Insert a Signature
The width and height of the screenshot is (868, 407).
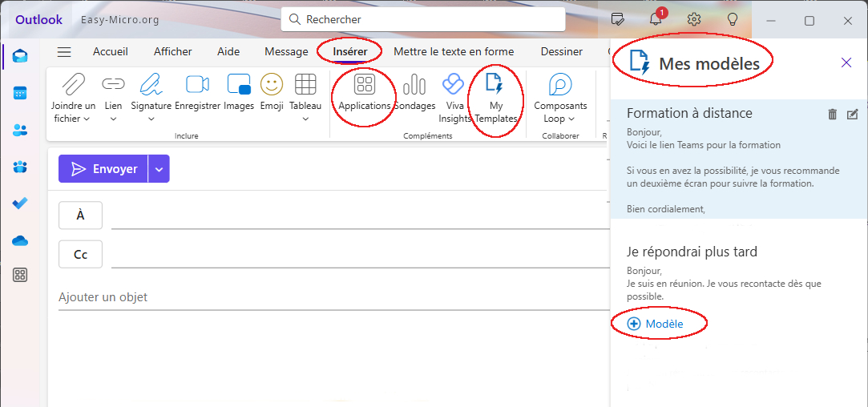(151, 99)
